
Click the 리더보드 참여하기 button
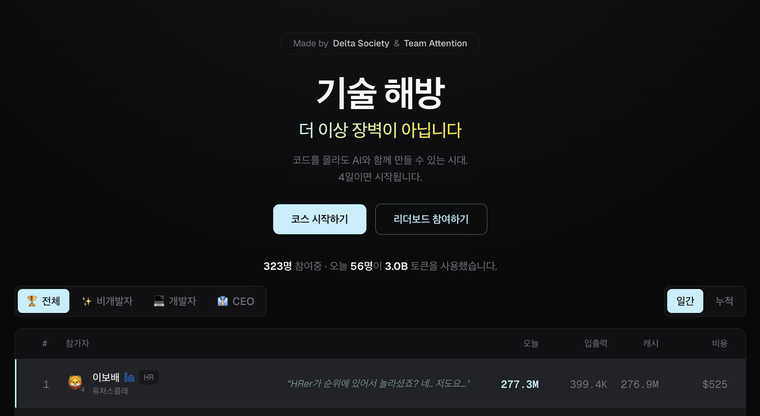(x=431, y=219)
